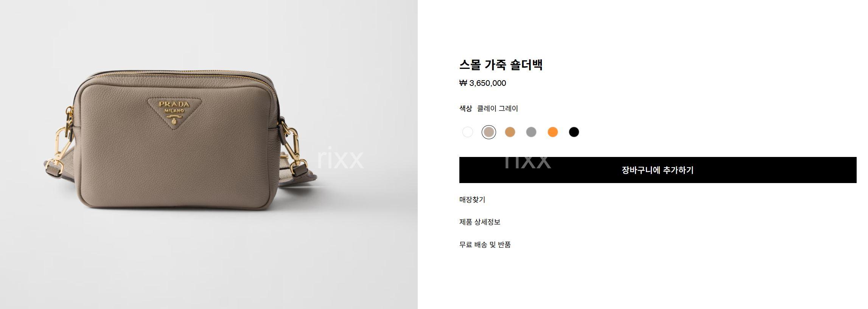Select the clay gray color swatch

tap(488, 132)
